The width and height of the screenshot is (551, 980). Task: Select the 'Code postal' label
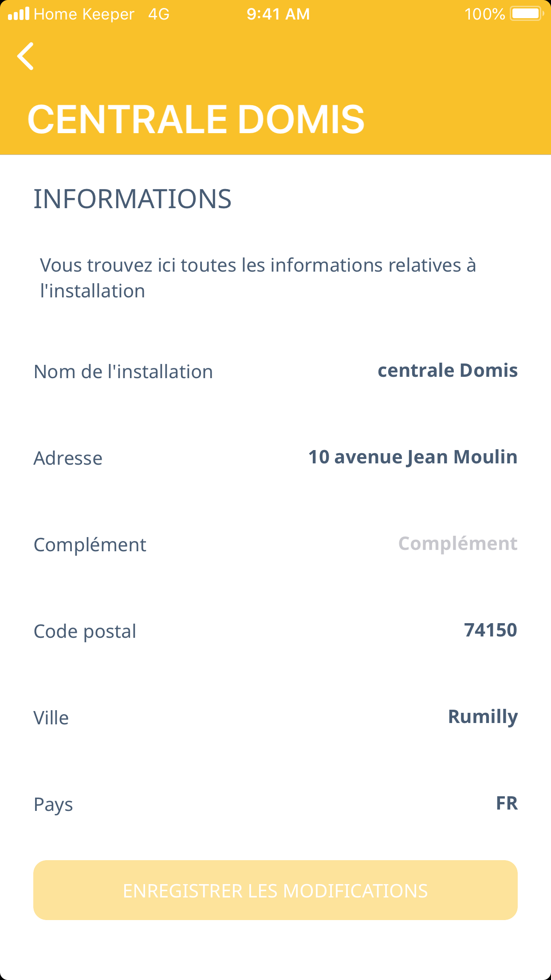click(85, 632)
